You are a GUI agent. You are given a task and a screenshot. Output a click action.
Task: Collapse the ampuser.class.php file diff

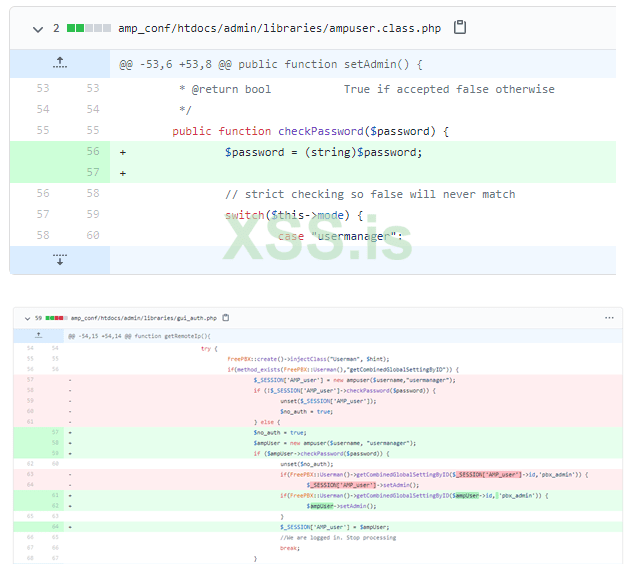click(37, 28)
